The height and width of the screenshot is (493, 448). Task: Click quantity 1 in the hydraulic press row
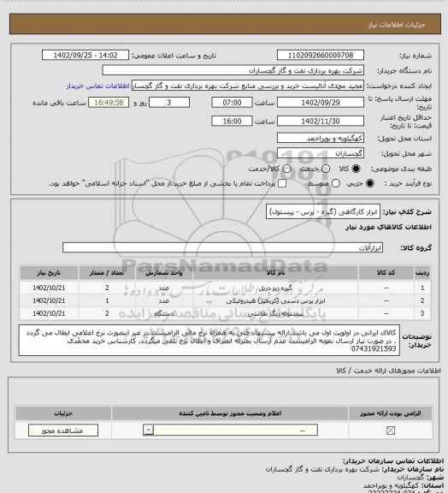click(107, 301)
